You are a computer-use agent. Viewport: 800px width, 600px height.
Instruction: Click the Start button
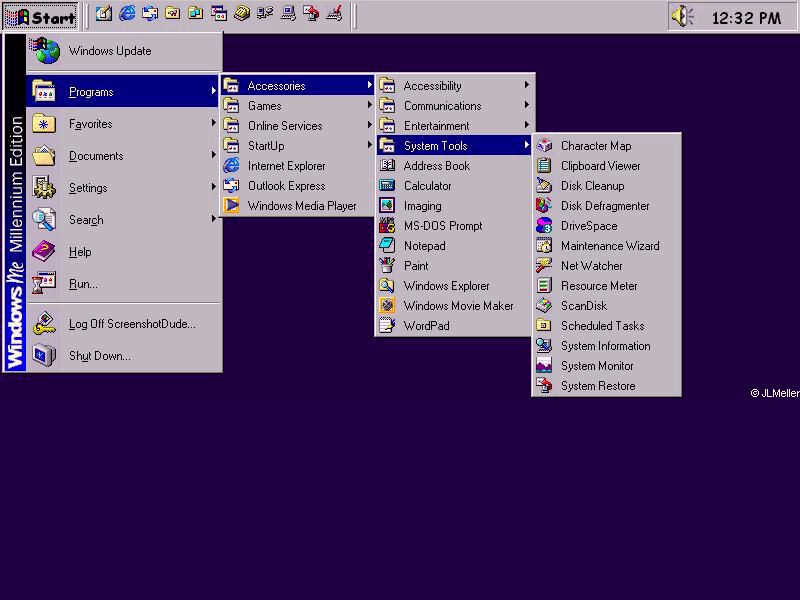point(41,16)
